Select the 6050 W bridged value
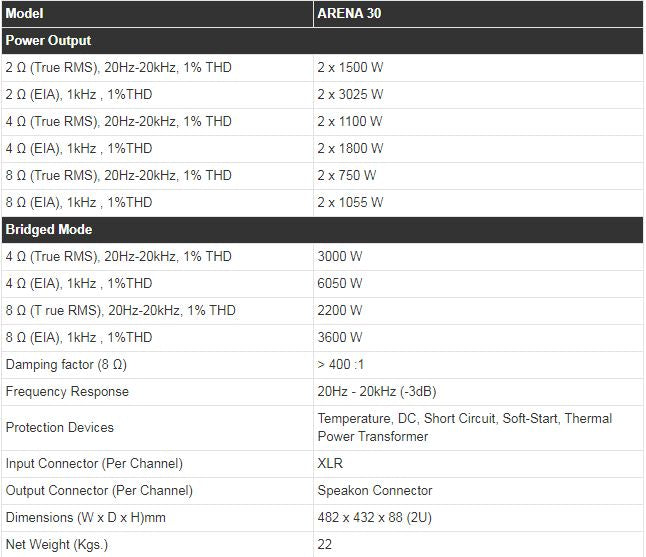Image resolution: width=646 pixels, height=557 pixels. pos(340,284)
